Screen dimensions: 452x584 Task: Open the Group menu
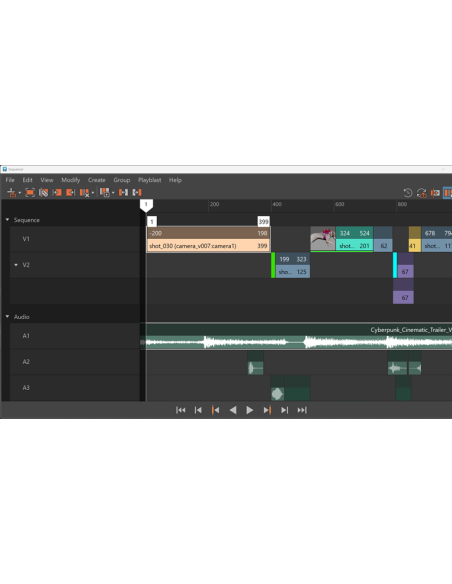(x=122, y=180)
